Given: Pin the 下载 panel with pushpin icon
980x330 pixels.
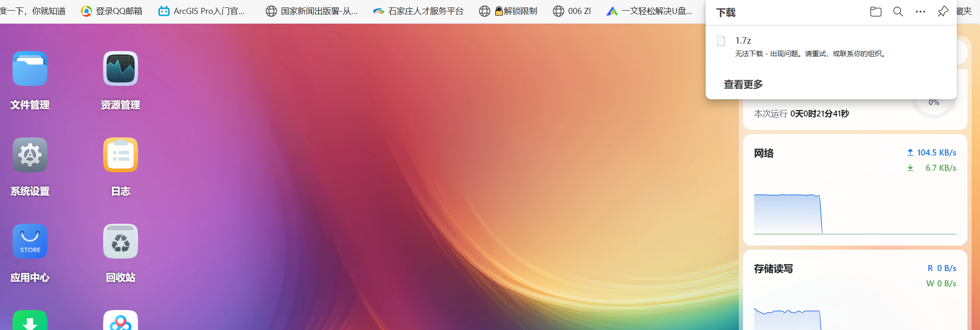Looking at the screenshot, I should point(943,12).
